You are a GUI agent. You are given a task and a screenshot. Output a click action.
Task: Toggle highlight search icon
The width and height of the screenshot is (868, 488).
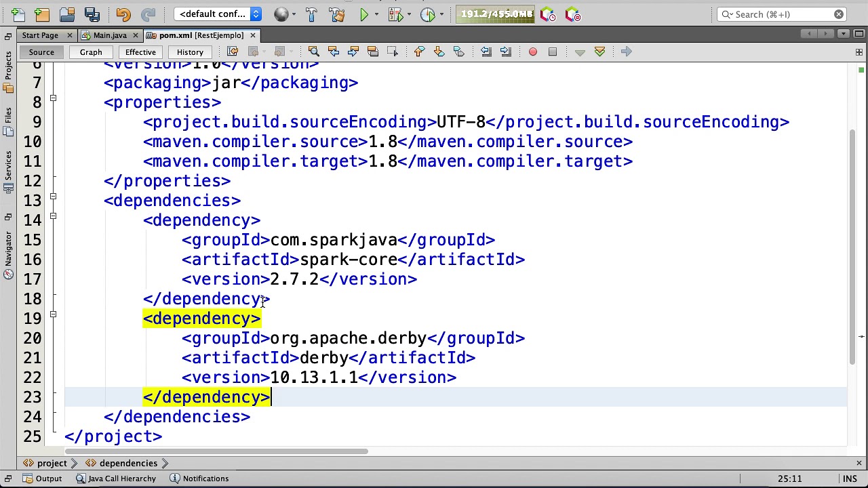point(372,52)
